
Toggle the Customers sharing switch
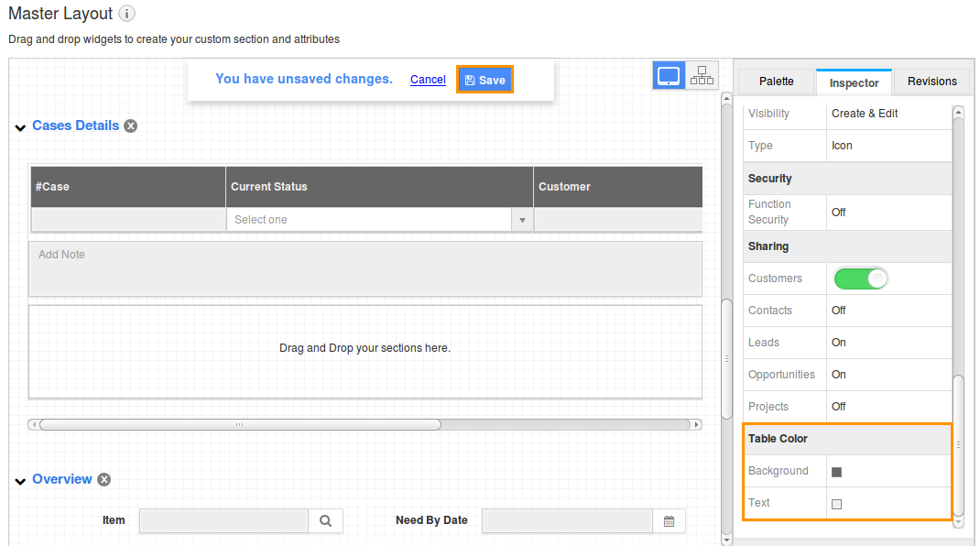[x=861, y=278]
